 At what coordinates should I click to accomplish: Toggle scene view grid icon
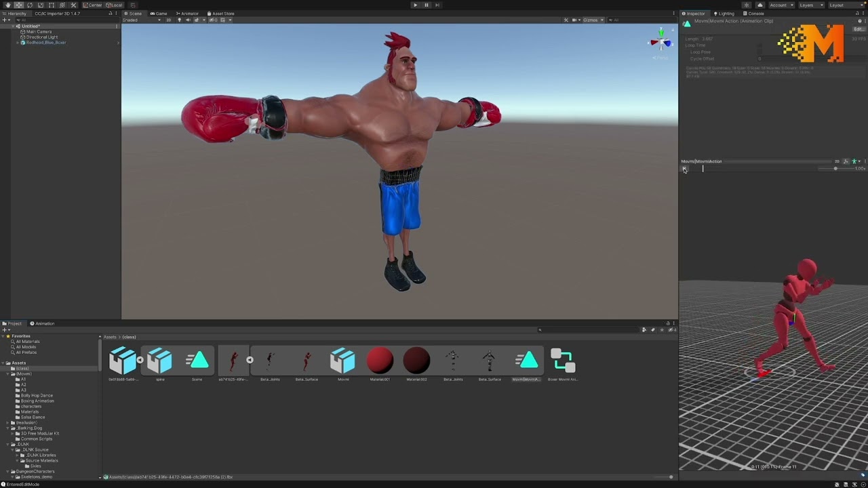(x=224, y=20)
